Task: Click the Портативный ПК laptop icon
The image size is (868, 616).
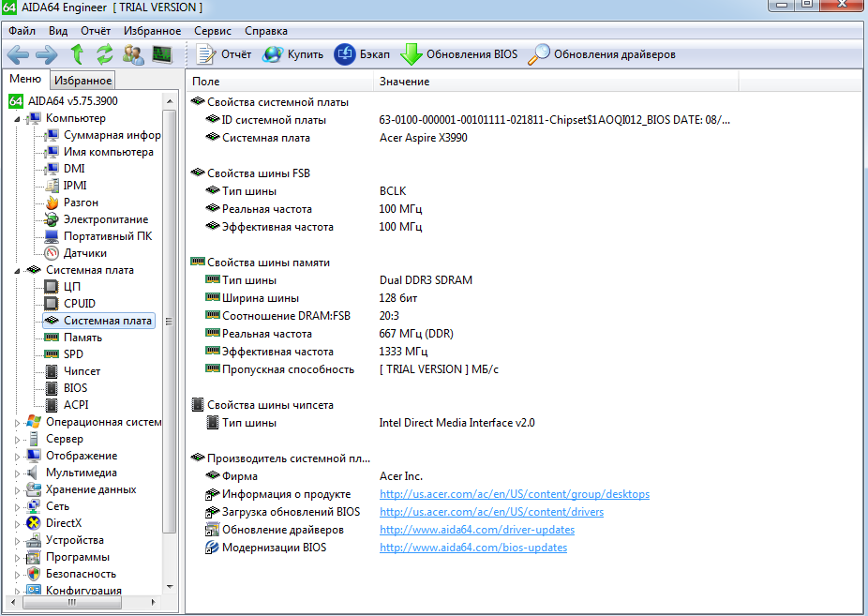Action: tap(52, 236)
